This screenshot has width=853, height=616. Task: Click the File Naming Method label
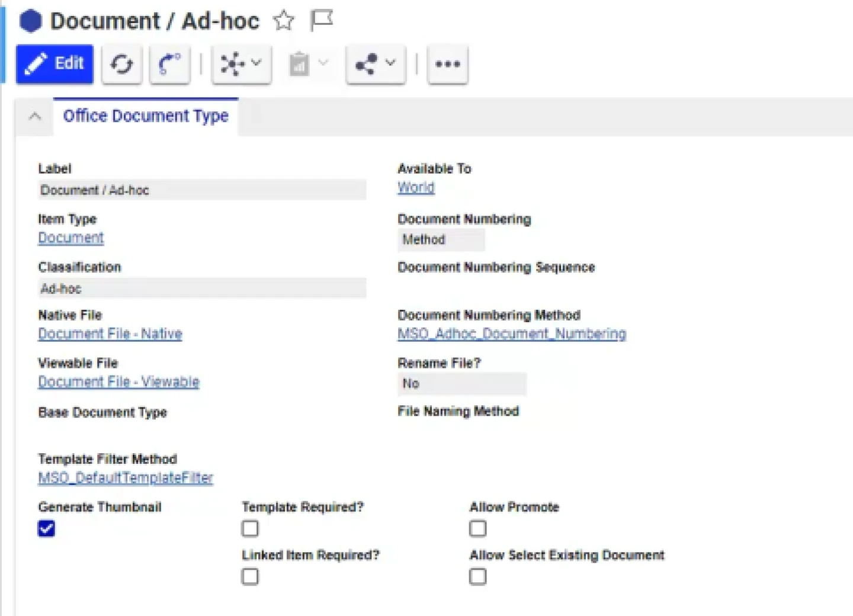tap(458, 411)
